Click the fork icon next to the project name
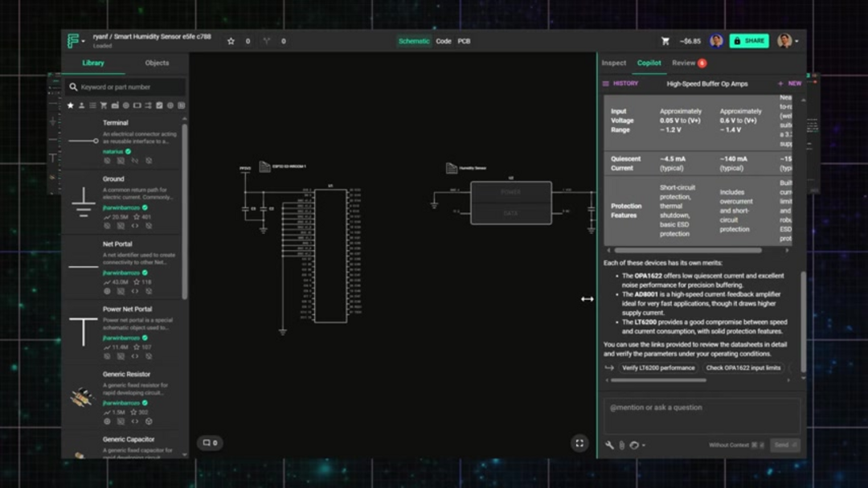868x488 pixels. pos(267,40)
